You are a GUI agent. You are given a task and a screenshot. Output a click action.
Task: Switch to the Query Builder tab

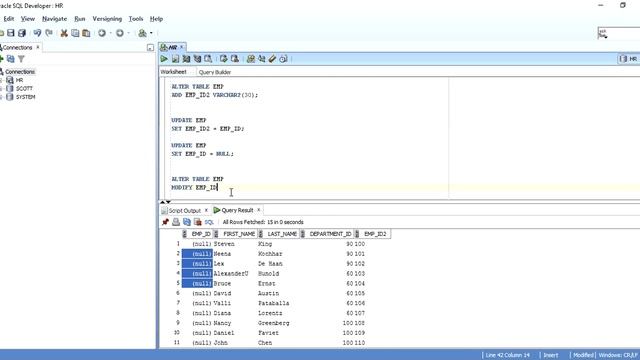click(215, 72)
